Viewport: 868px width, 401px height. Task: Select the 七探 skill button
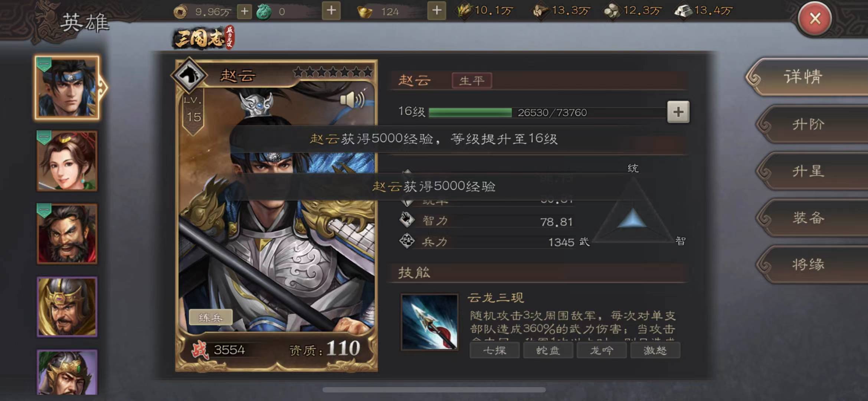click(x=495, y=351)
